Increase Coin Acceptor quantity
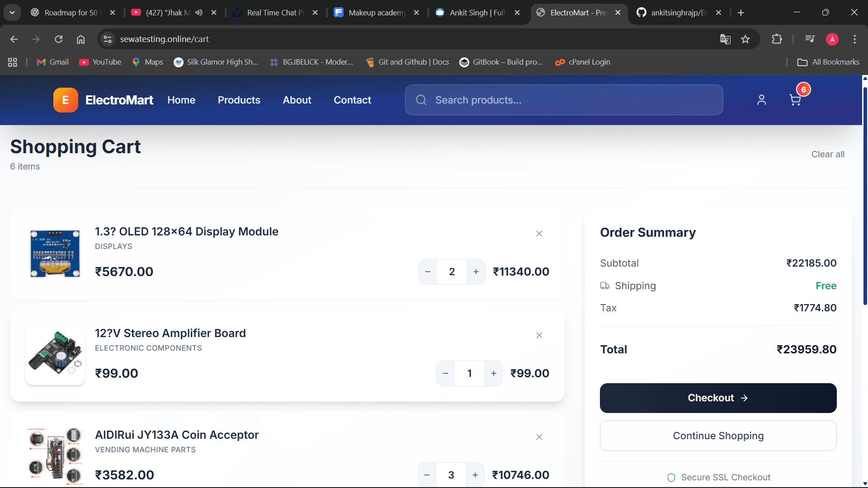Screen dimensions: 868x488 click(x=475, y=475)
